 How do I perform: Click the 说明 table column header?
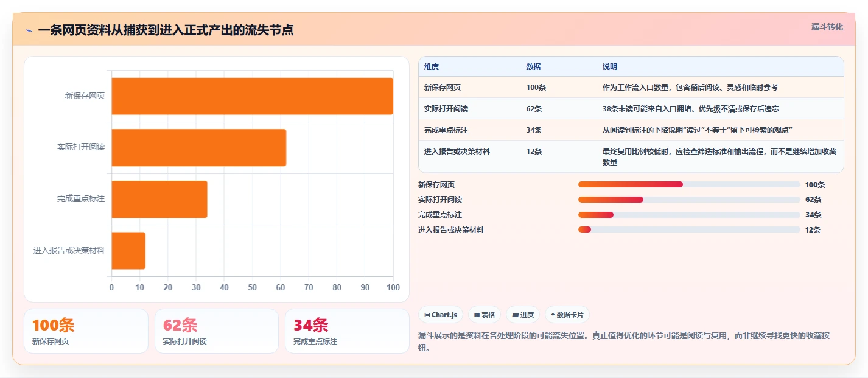pyautogui.click(x=610, y=67)
